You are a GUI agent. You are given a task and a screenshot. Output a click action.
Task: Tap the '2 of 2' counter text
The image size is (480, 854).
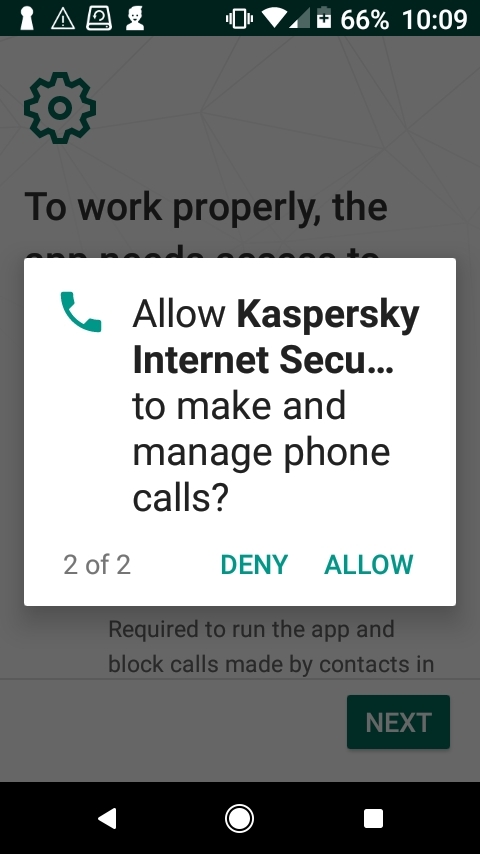coord(97,565)
